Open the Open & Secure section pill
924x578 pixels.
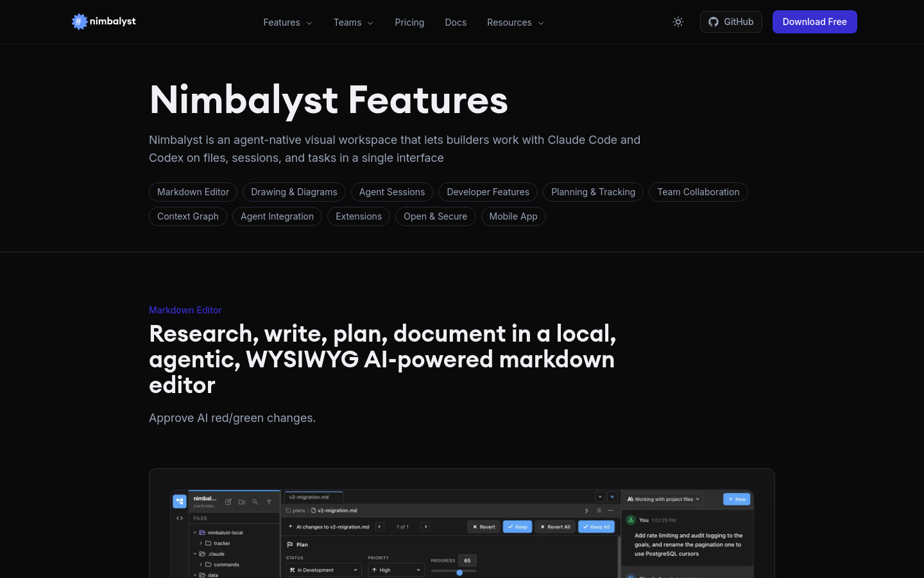(436, 216)
